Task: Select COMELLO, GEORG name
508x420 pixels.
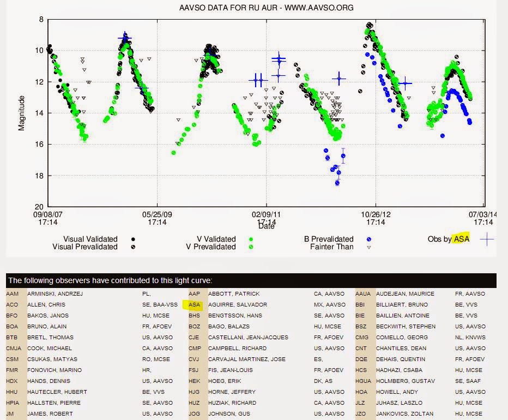Action: [402, 338]
